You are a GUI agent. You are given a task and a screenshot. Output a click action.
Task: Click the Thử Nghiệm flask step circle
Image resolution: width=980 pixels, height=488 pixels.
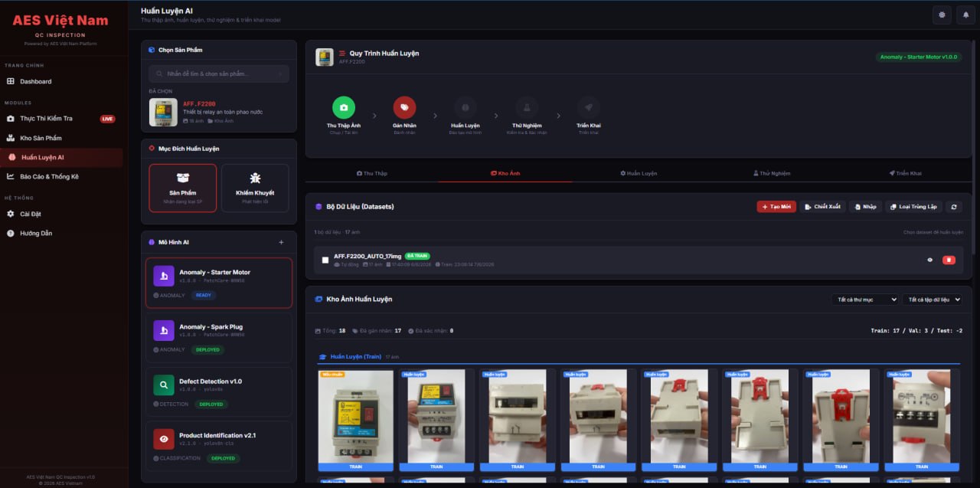[527, 107]
